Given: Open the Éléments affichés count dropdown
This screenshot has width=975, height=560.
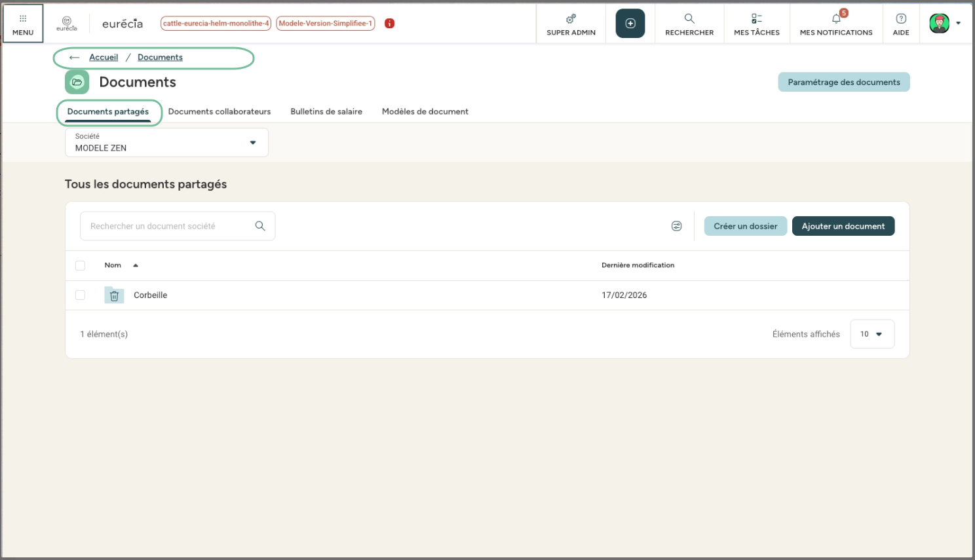Looking at the screenshot, I should pos(871,334).
